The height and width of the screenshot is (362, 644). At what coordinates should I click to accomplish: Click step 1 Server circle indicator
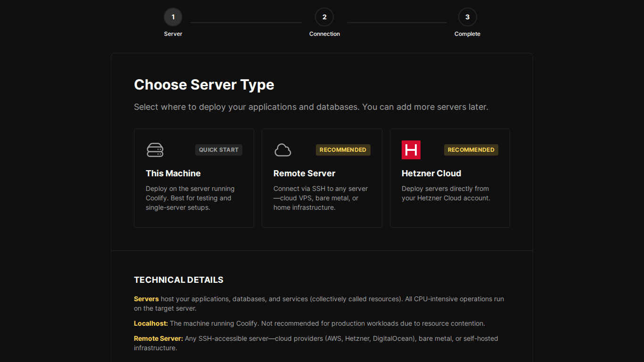[x=173, y=16]
